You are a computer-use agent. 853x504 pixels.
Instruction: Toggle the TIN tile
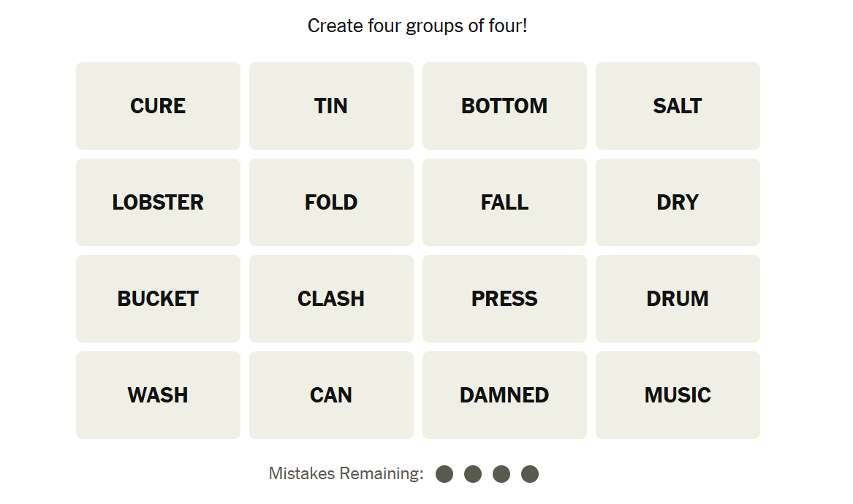[x=331, y=106]
